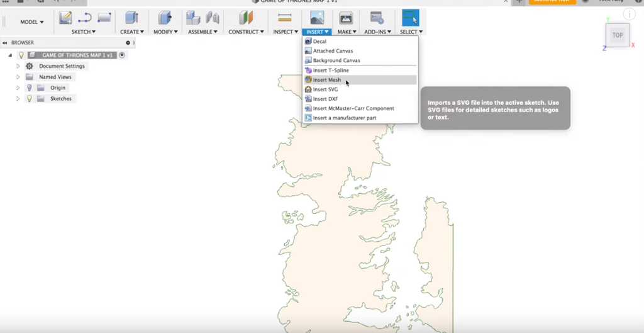Toggle visibility lightbulb for Origin folder

[x=29, y=88]
